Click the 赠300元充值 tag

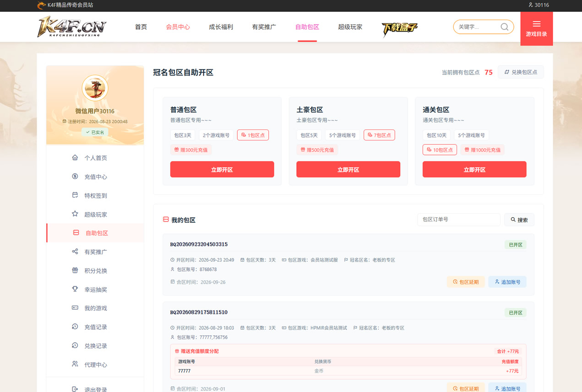[x=191, y=150]
